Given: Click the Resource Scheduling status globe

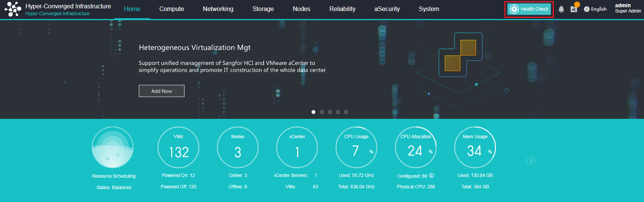Looking at the screenshot, I should (113, 148).
